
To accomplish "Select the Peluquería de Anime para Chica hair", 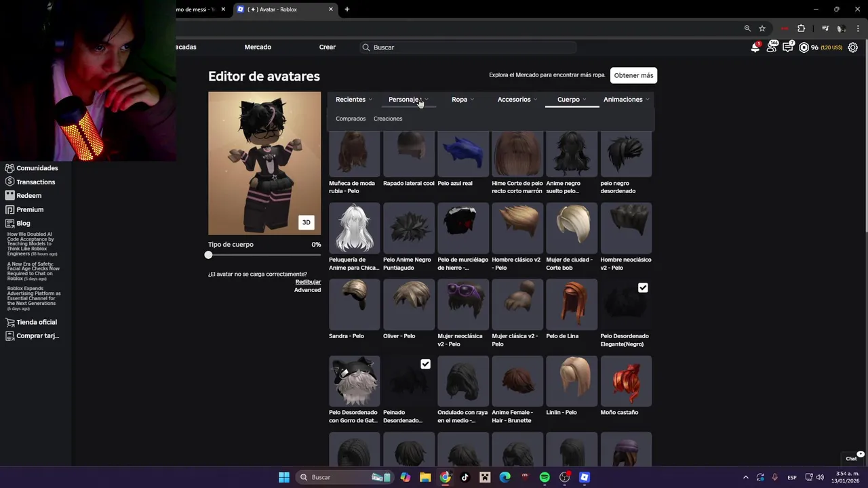I will pos(355,228).
